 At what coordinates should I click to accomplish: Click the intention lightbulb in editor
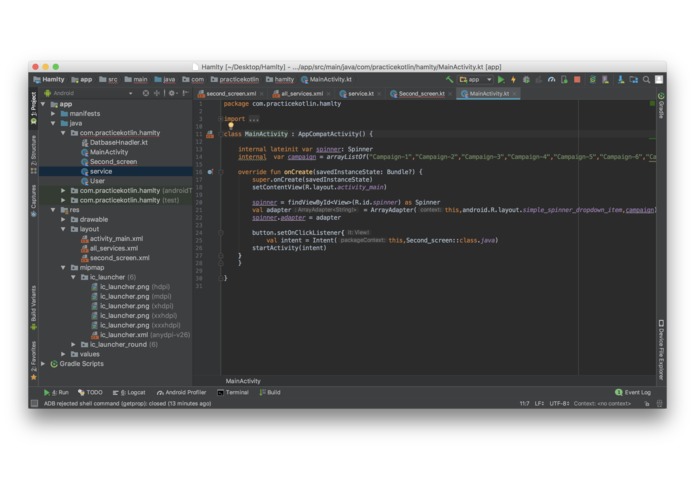(231, 126)
